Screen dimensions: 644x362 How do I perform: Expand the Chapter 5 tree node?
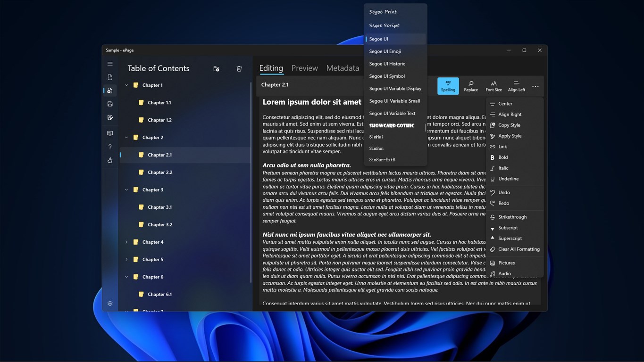(126, 260)
